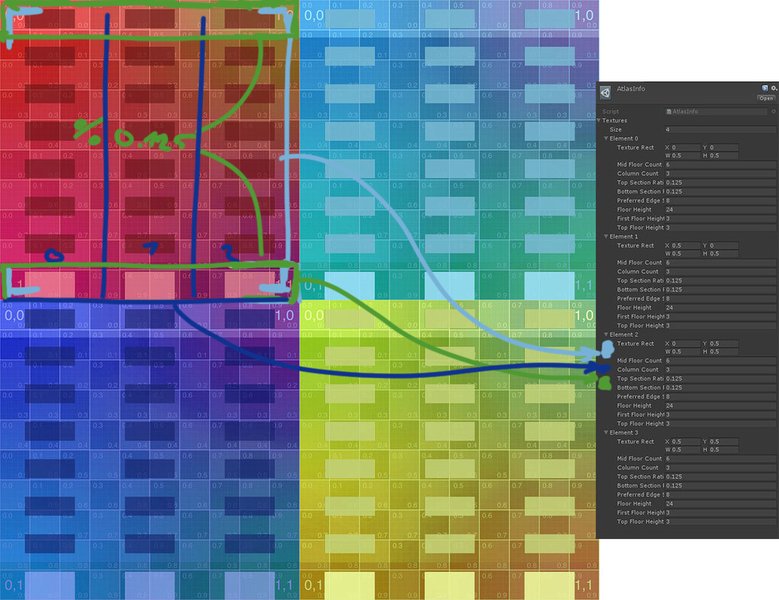779x600 pixels.
Task: Edit Element 2 First Floor Height field
Action: tap(720, 414)
